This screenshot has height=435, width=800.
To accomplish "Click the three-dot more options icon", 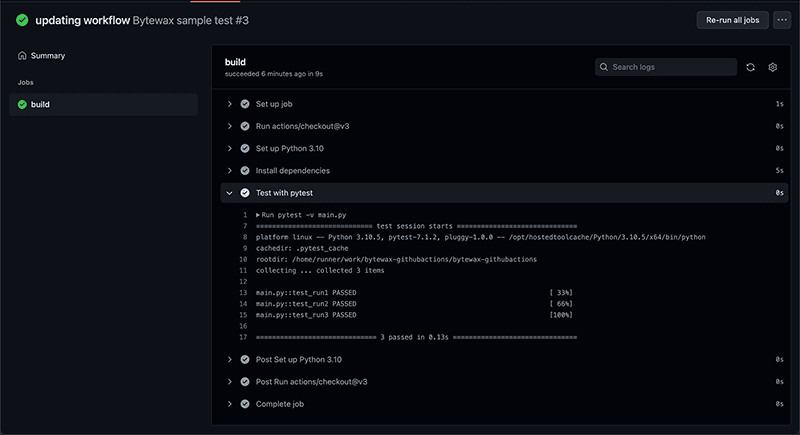I will (781, 20).
